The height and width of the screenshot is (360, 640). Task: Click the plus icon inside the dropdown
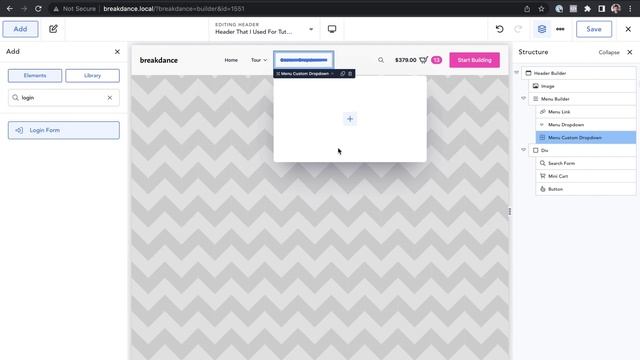click(350, 119)
